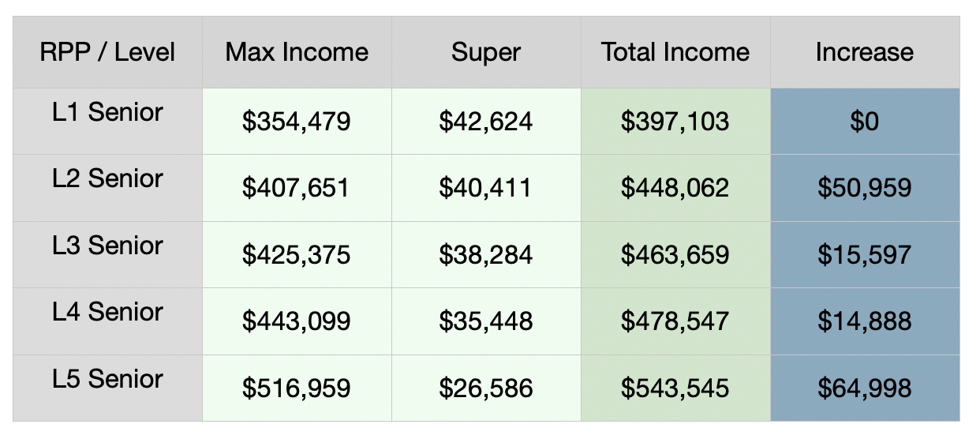Click the L1 Senior row label
Image resolution: width=980 pixels, height=439 pixels.
pos(107,112)
